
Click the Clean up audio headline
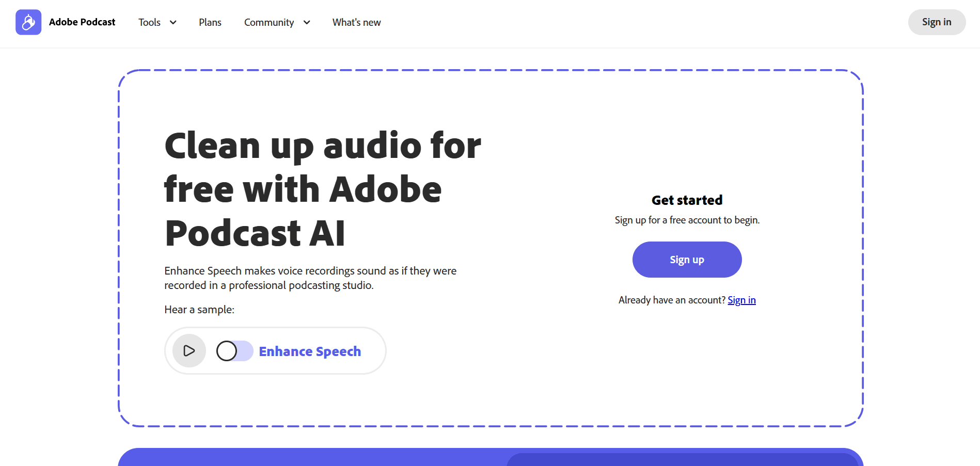323,189
